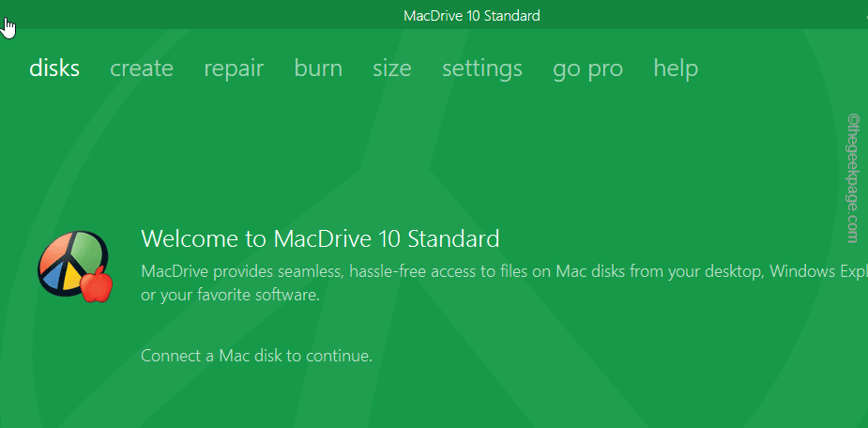
Task: Click the red apple on the logo
Action: [x=96, y=285]
